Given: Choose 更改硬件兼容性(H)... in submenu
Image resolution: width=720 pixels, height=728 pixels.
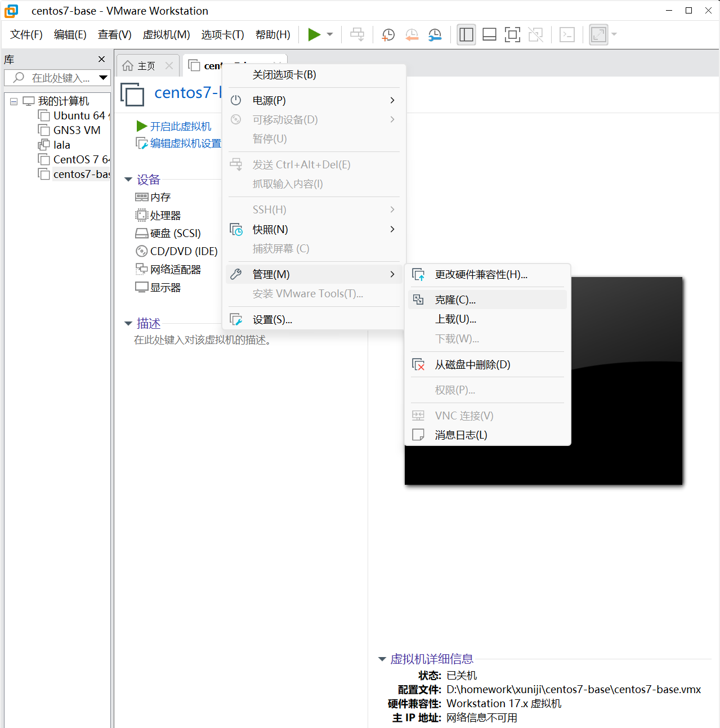Looking at the screenshot, I should 488,275.
